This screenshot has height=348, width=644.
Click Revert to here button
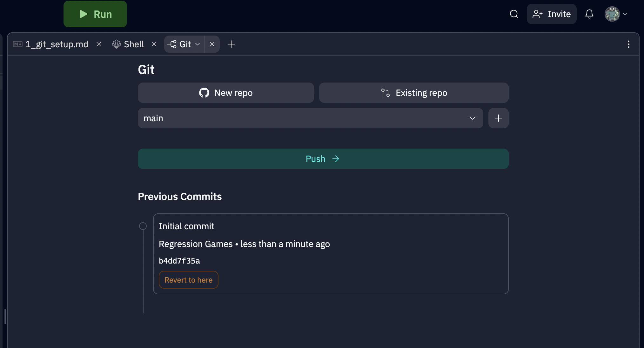pos(189,279)
